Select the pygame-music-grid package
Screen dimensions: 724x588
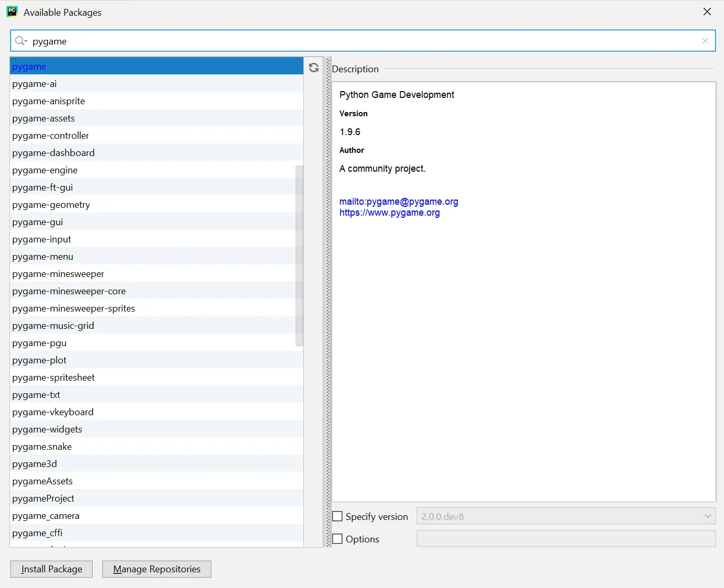[x=157, y=326]
